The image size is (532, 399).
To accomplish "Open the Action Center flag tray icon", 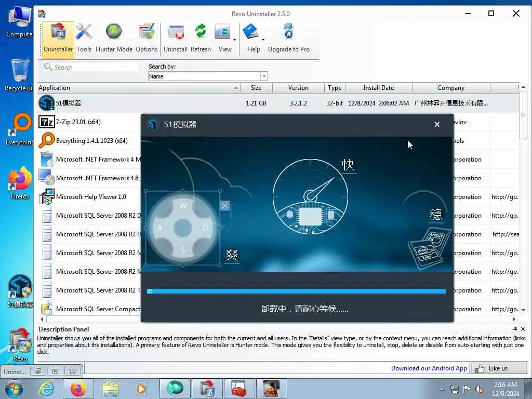I will 467,389.
